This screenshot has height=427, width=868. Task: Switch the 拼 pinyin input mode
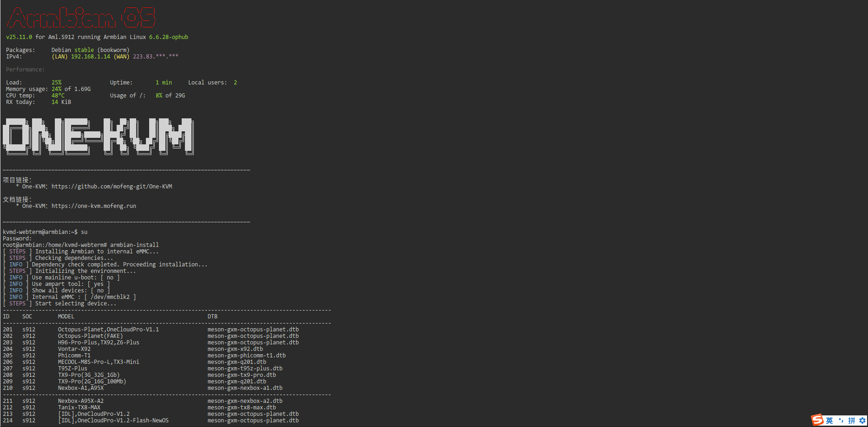[x=852, y=421]
